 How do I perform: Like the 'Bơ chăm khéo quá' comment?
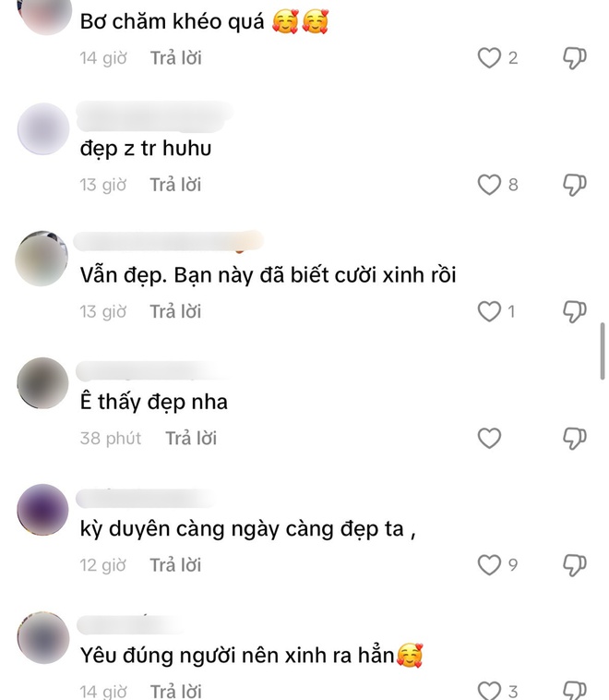489,58
